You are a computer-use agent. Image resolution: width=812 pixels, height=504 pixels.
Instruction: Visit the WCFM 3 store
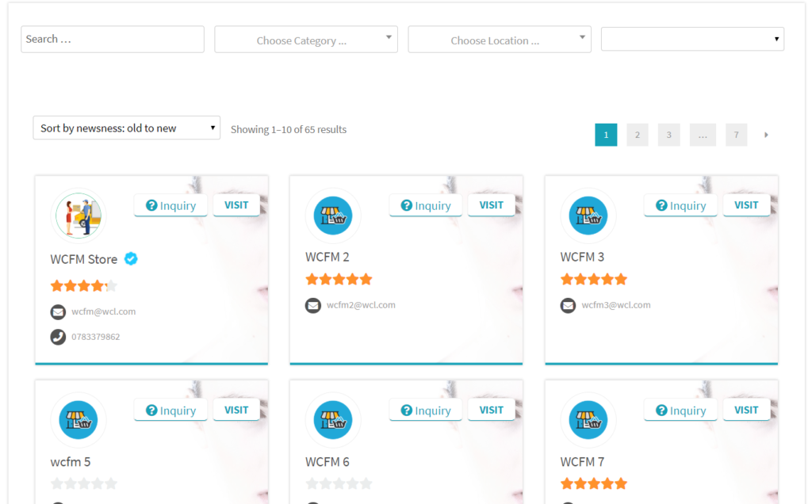(746, 205)
